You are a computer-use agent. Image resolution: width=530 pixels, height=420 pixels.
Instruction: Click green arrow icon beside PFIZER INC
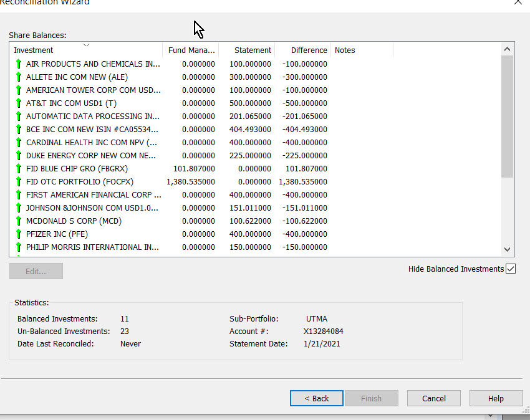(19, 234)
